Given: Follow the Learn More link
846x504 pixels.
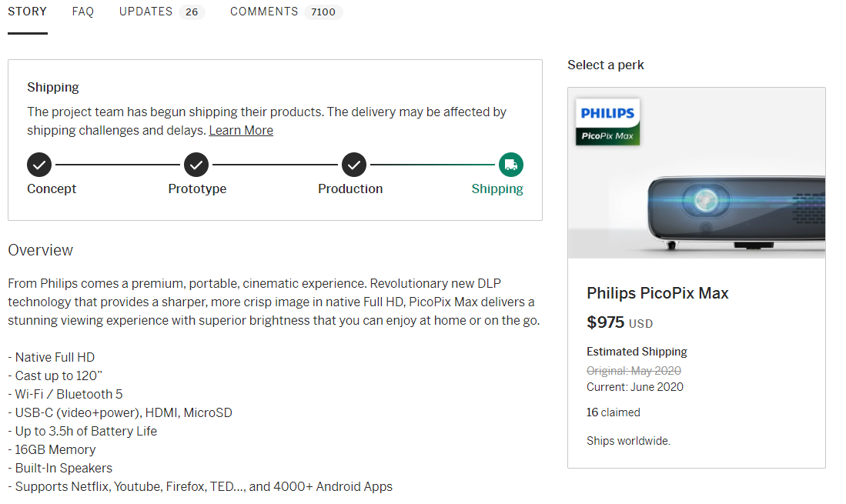Looking at the screenshot, I should pos(241,131).
